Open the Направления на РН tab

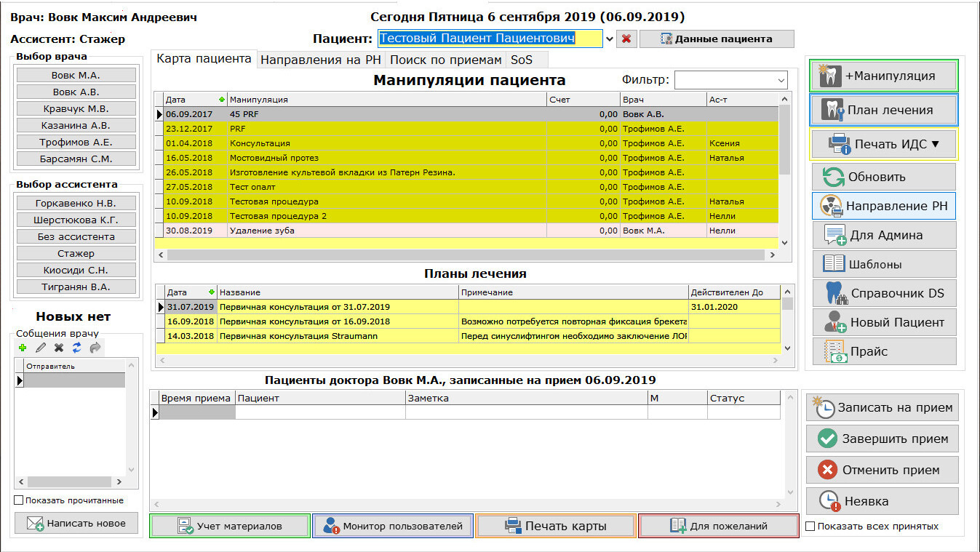pos(321,60)
